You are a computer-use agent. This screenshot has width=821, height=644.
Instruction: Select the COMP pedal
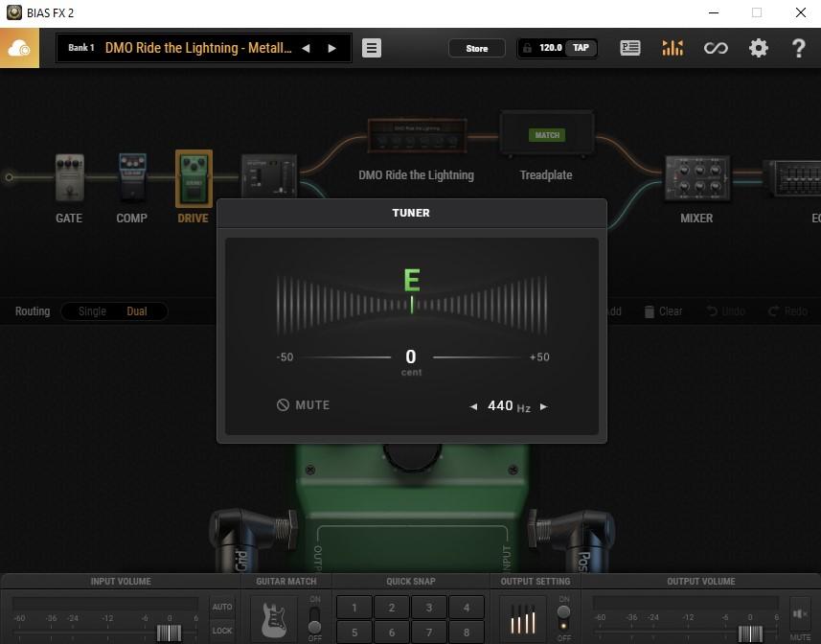132,177
